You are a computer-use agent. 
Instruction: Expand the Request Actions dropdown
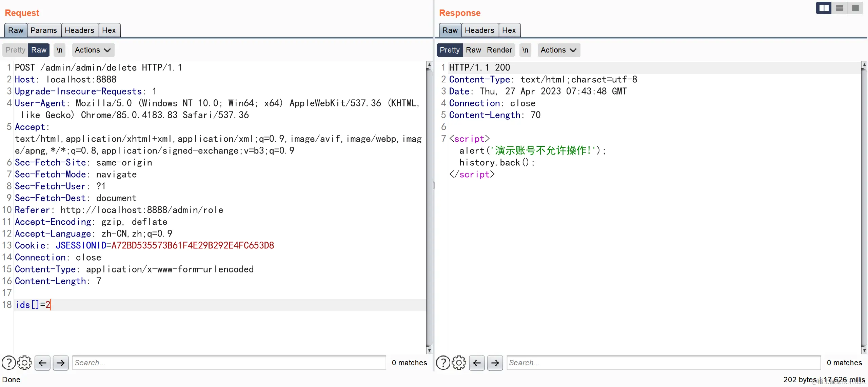tap(93, 50)
